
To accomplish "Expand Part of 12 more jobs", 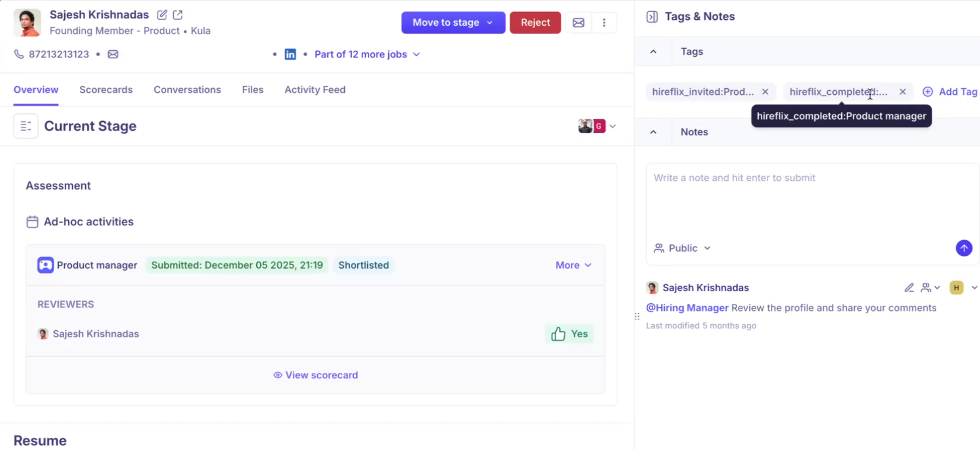I will [367, 54].
